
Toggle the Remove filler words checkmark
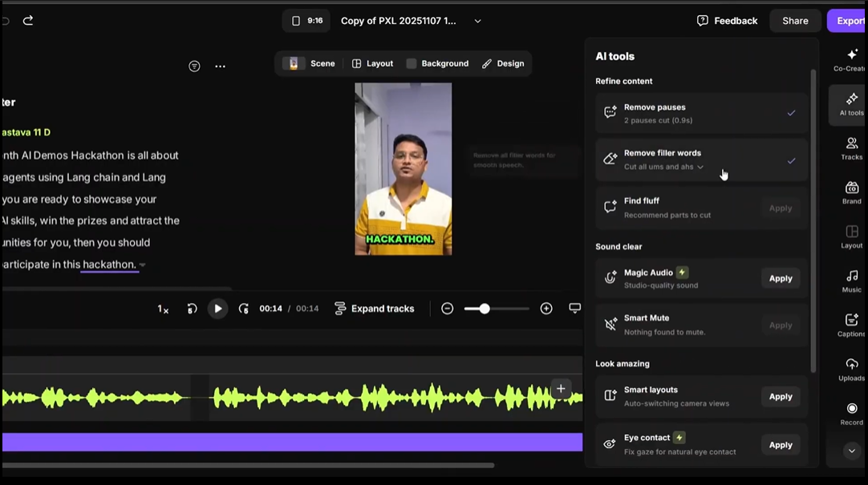coord(791,161)
